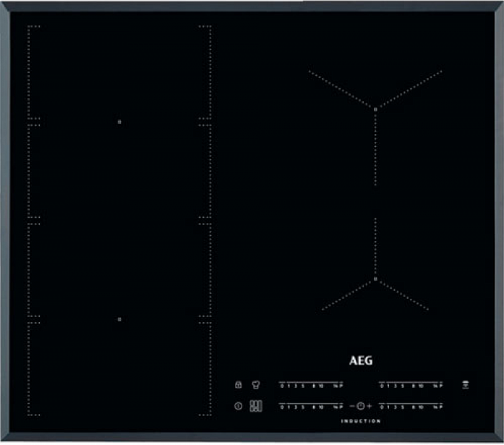Tap the bridge zone selector icon

click(x=255, y=406)
